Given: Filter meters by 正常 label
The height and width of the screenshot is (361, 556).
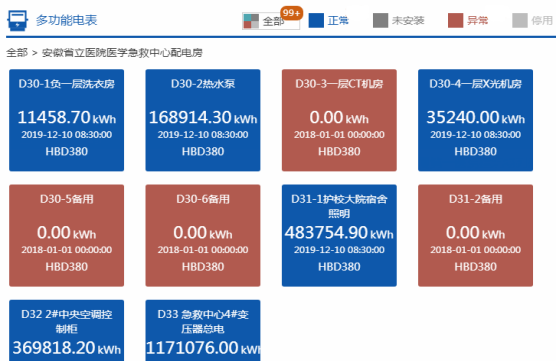Looking at the screenshot, I should [338, 21].
